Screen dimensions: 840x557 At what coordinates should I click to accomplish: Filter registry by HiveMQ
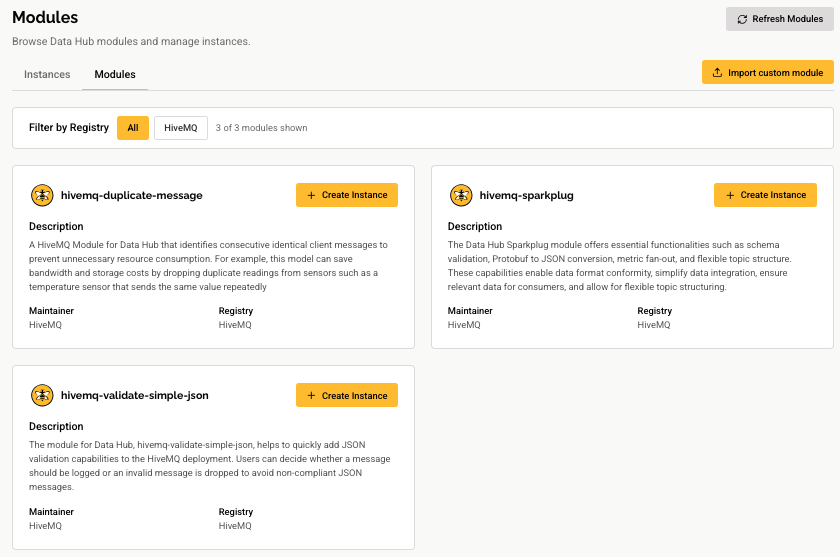(x=181, y=128)
